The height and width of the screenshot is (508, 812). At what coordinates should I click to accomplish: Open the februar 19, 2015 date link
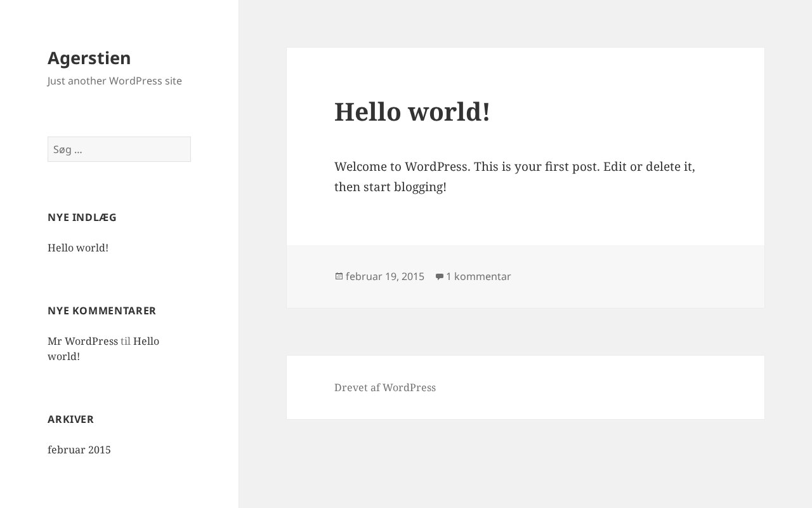click(x=385, y=276)
